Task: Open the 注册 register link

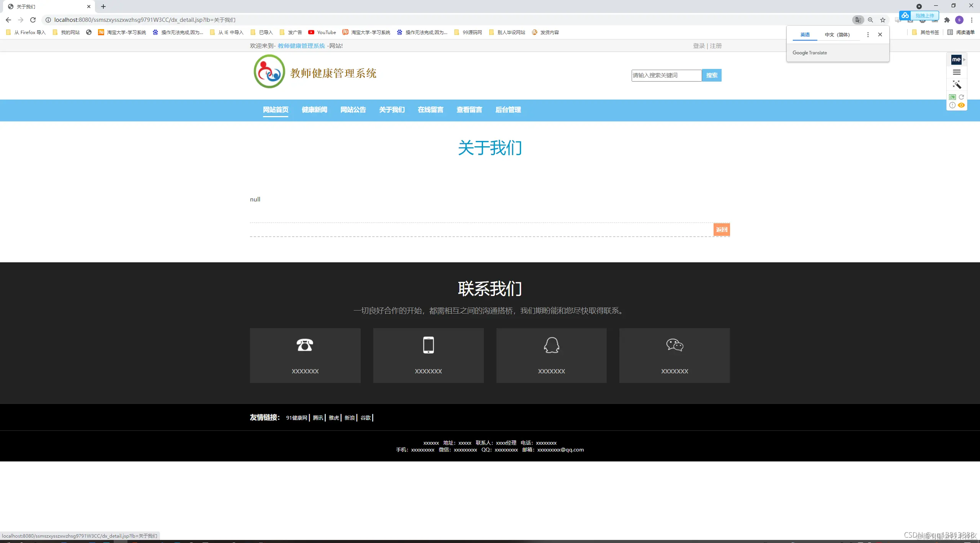Action: coord(715,46)
